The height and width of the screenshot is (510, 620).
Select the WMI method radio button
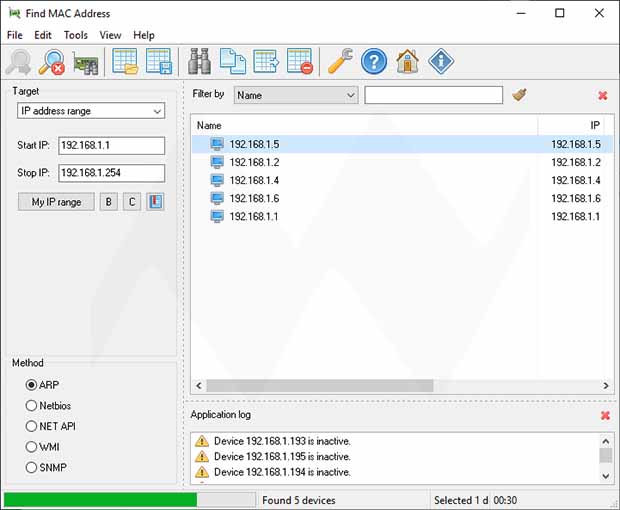[31, 447]
